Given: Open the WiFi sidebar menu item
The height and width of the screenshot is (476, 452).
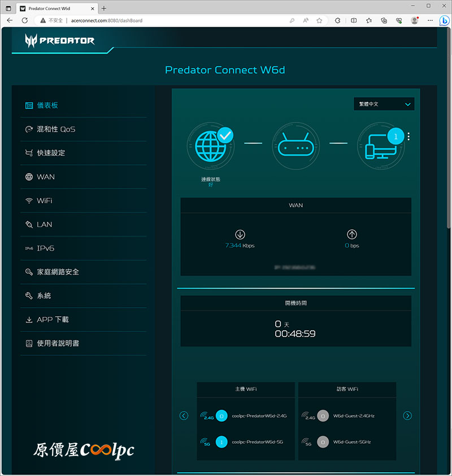Looking at the screenshot, I should 83,200.
